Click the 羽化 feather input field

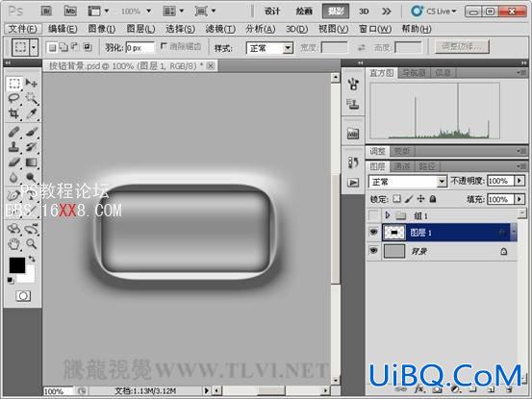pos(139,47)
